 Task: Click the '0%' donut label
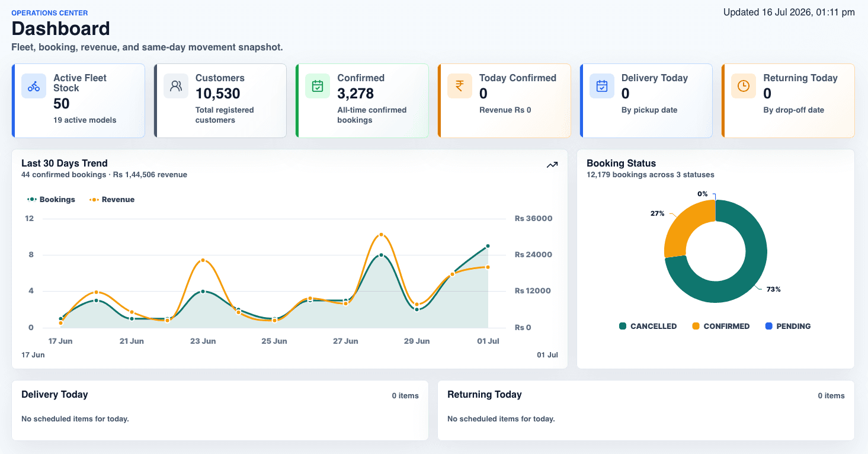(703, 194)
